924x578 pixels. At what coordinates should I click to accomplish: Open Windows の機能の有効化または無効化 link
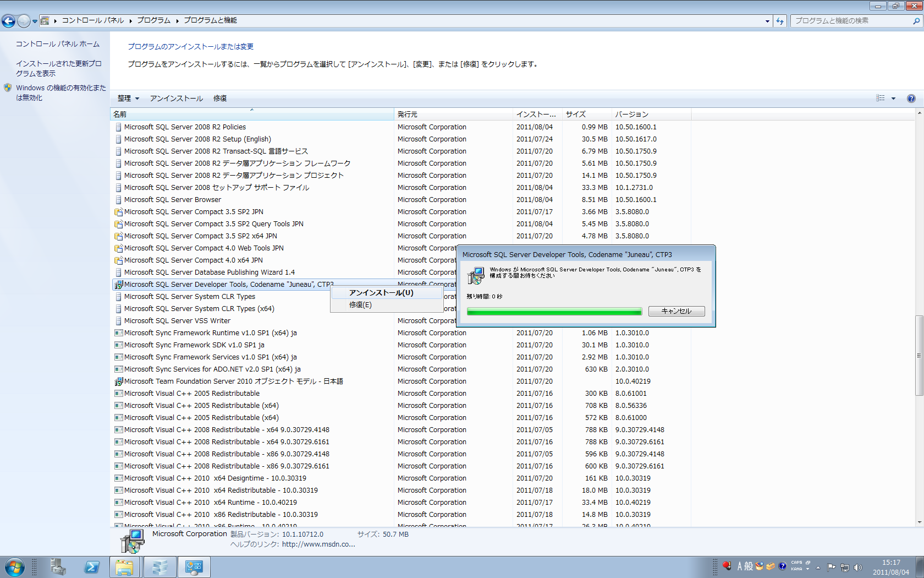tap(61, 92)
